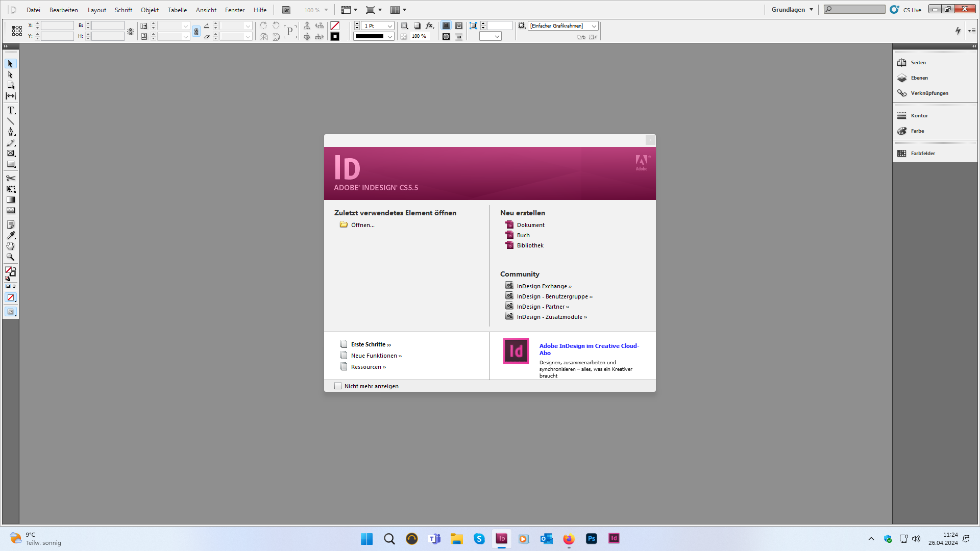Viewport: 980px width, 551px height.
Task: Select the Scissors tool
Action: point(10,178)
